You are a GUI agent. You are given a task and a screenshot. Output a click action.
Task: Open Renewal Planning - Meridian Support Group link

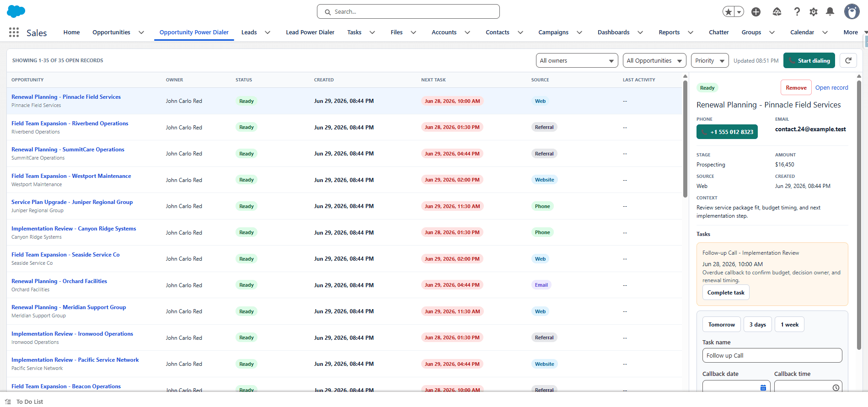(x=69, y=307)
